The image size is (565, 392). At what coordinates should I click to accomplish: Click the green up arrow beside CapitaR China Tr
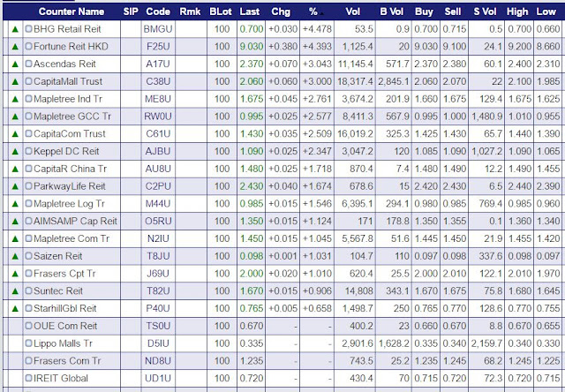(15, 169)
